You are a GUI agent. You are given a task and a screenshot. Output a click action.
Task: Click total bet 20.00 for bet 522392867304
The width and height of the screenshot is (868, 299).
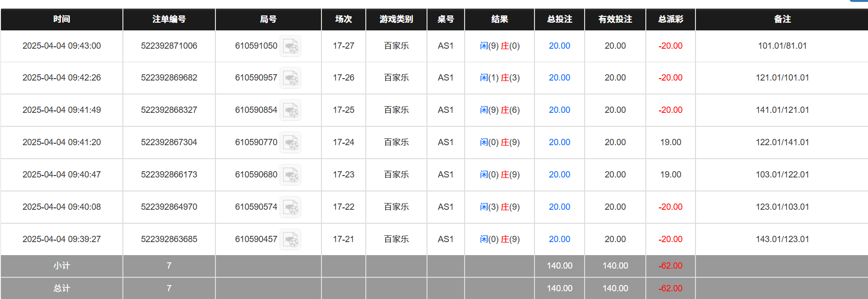click(x=559, y=142)
